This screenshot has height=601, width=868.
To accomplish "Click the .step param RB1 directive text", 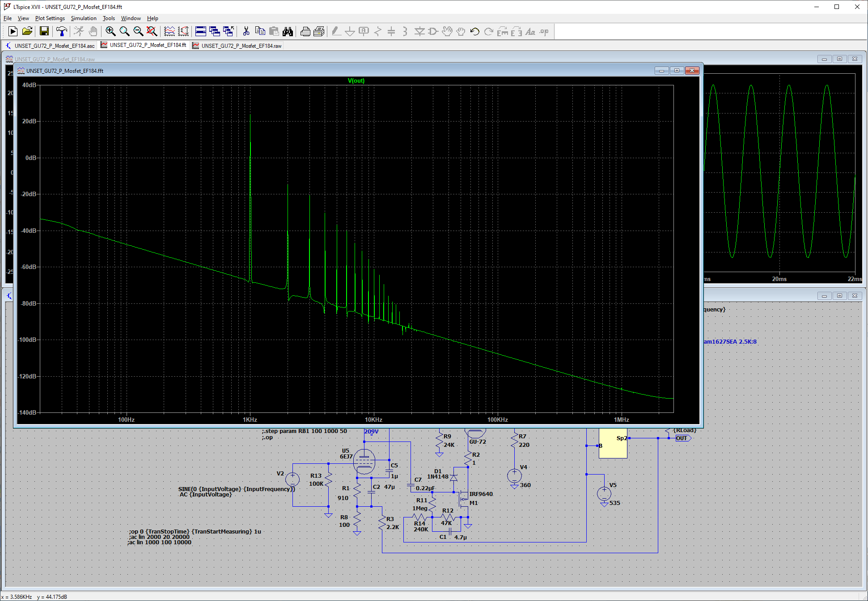I will pyautogui.click(x=304, y=431).
